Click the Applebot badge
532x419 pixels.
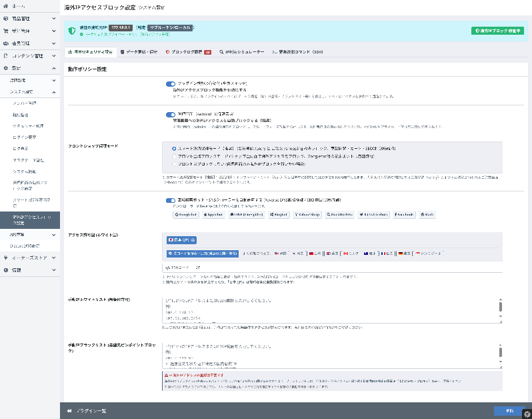(213, 215)
